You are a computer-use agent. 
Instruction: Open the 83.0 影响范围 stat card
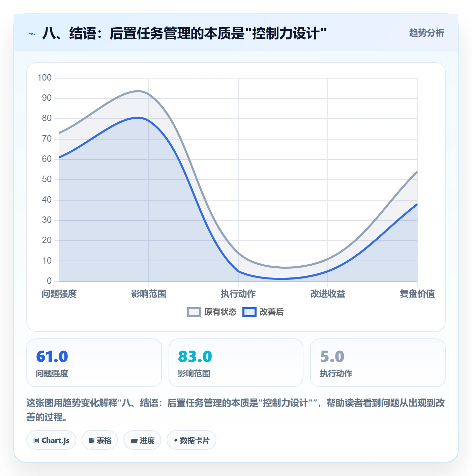(x=236, y=363)
